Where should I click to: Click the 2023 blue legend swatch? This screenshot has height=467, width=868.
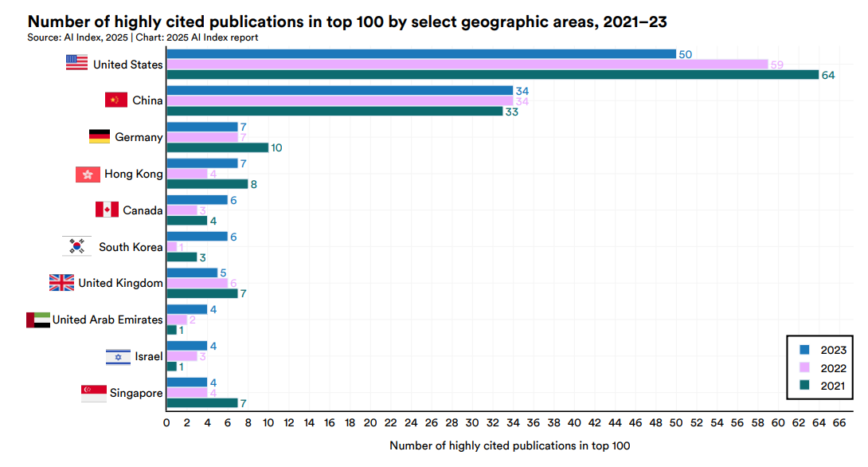[804, 350]
